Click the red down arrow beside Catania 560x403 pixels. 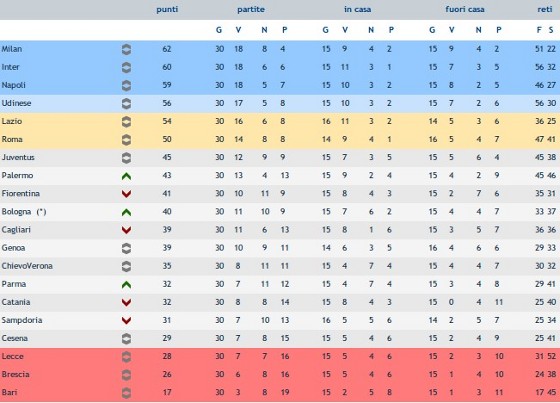[126, 303]
